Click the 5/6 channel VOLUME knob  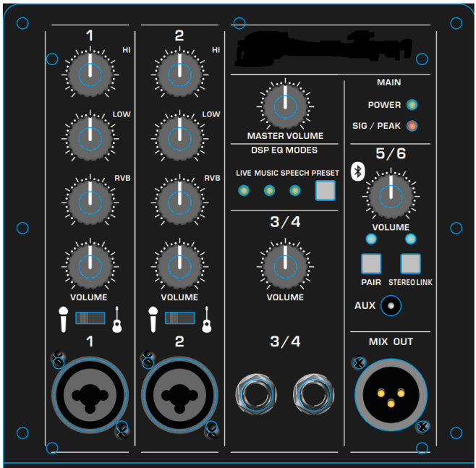coord(391,195)
